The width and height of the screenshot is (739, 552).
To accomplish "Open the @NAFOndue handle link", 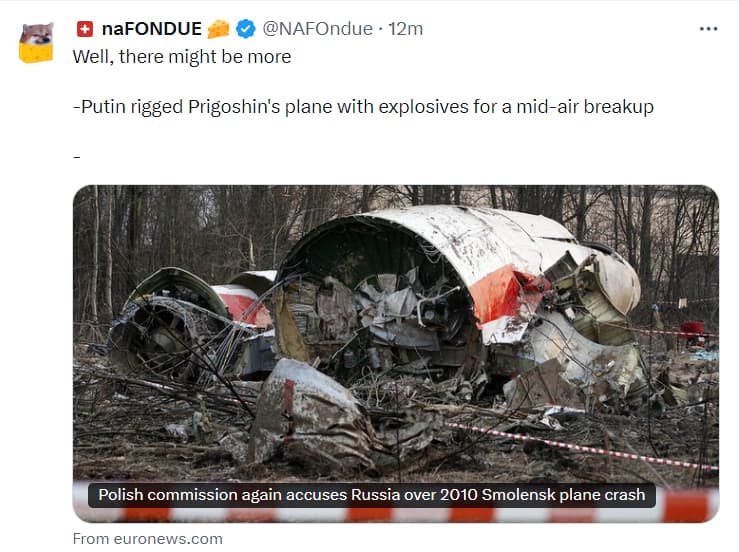I will 317,29.
